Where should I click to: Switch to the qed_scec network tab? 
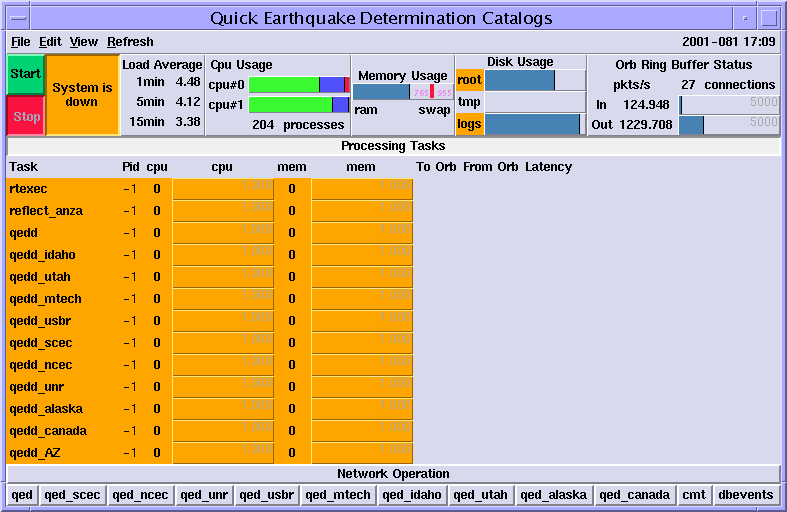(x=72, y=495)
